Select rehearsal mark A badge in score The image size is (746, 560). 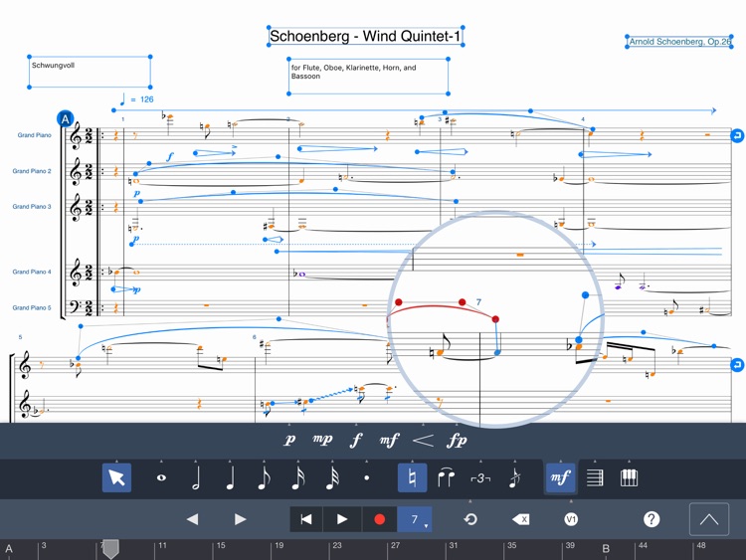coord(66,119)
